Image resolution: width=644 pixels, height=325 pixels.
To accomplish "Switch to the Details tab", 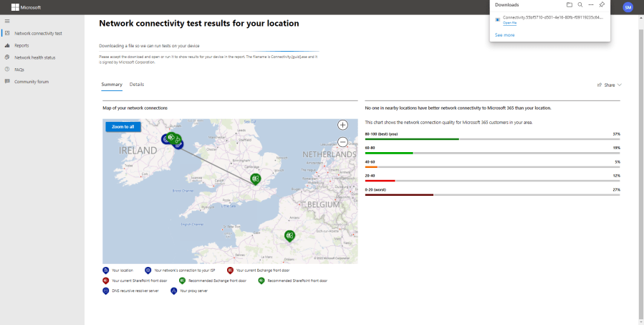I will (136, 85).
